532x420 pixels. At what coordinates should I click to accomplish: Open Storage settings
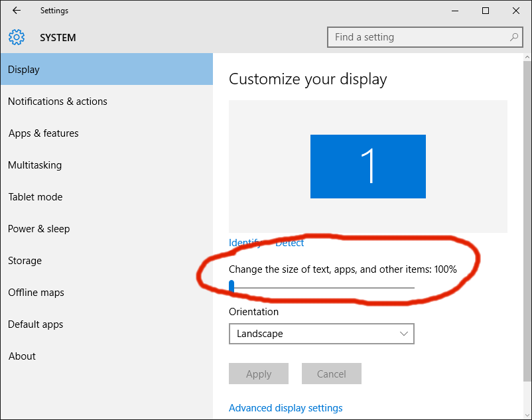(107, 261)
